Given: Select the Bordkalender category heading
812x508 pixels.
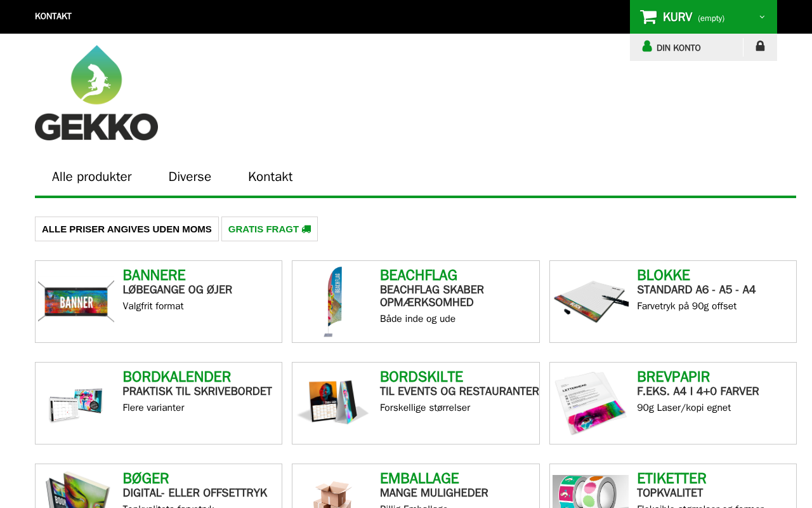Looking at the screenshot, I should (177, 377).
